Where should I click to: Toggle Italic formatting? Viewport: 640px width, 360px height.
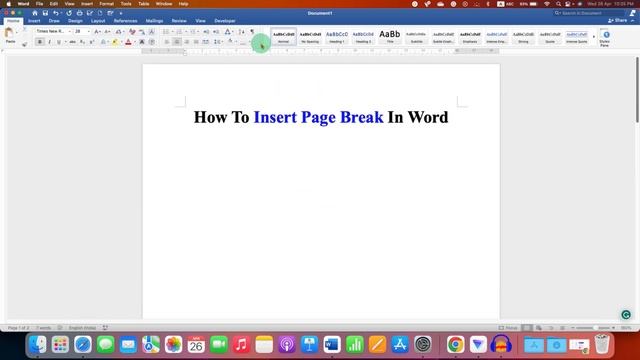[49, 42]
